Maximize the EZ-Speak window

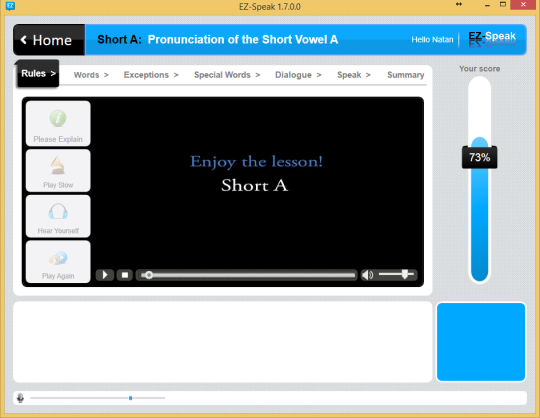[503, 4]
